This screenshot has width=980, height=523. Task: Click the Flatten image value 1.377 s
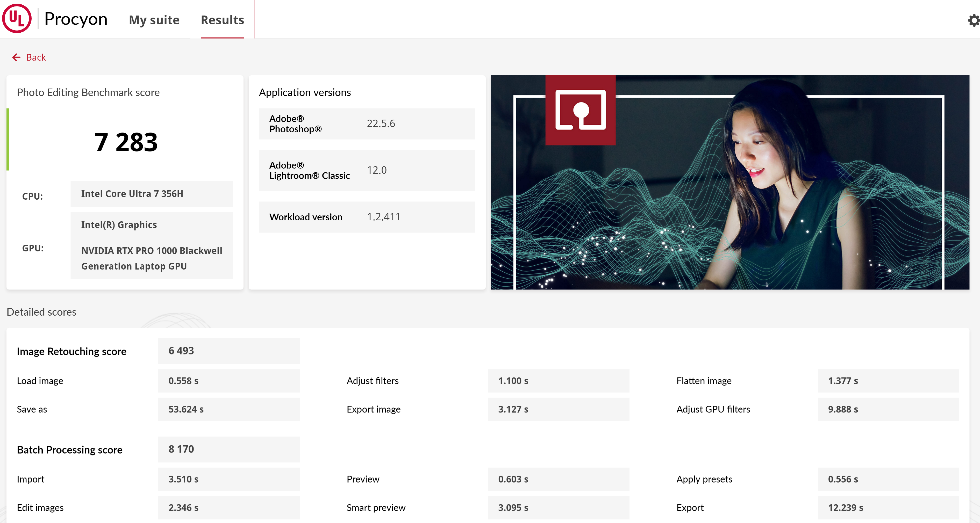(x=888, y=381)
